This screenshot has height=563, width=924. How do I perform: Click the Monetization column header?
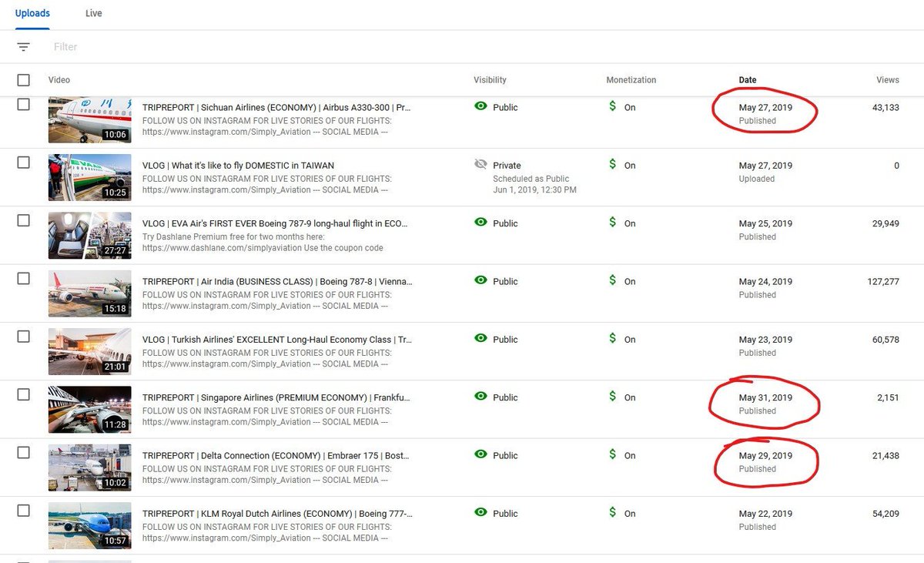click(x=631, y=80)
